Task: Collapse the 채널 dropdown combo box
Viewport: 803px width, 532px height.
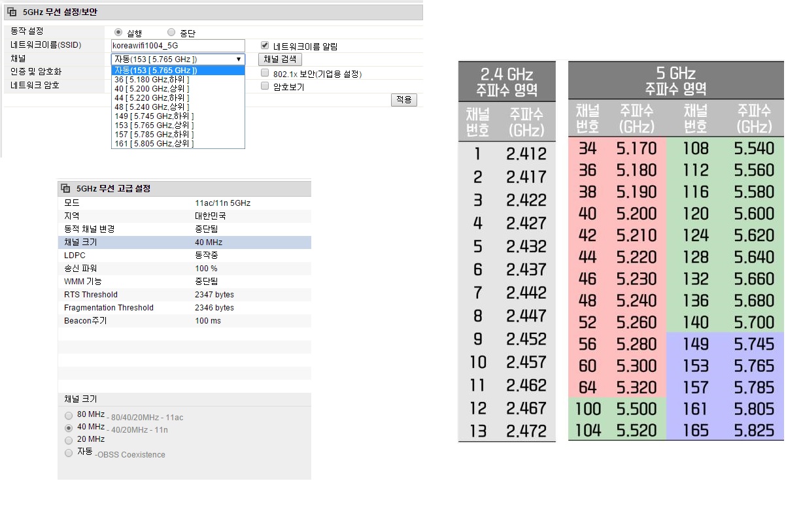Action: coord(178,59)
